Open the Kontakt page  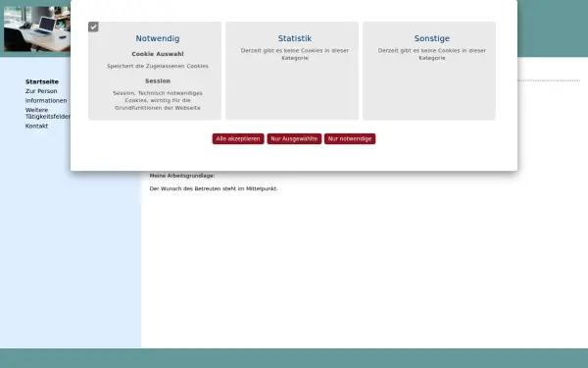click(37, 126)
